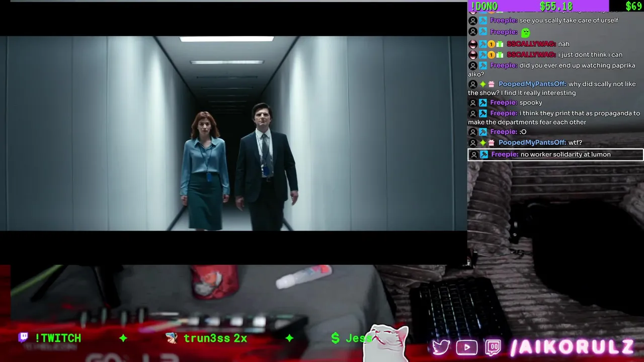Click avatar badge on 'no worker solidarity' message
The width and height of the screenshot is (644, 362).
click(474, 154)
